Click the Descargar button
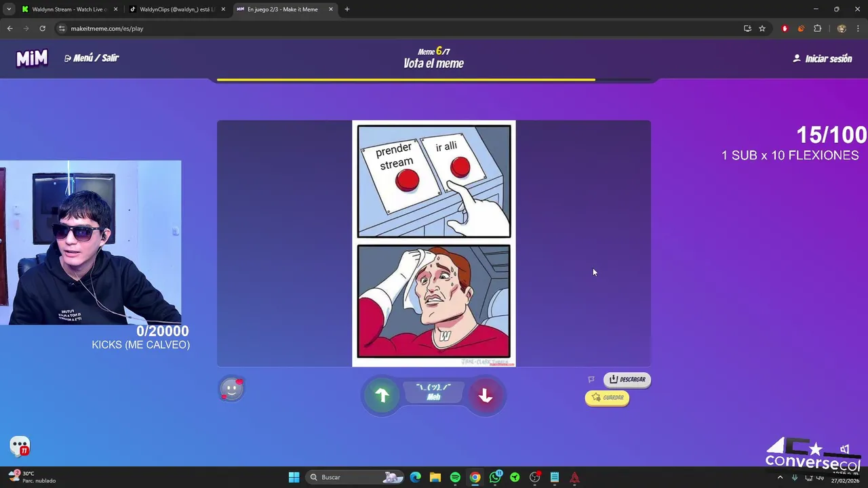Image resolution: width=868 pixels, height=488 pixels. coord(627,380)
